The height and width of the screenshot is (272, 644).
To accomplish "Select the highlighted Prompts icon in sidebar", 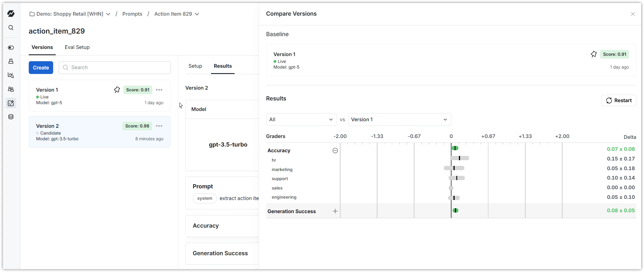I will [11, 103].
